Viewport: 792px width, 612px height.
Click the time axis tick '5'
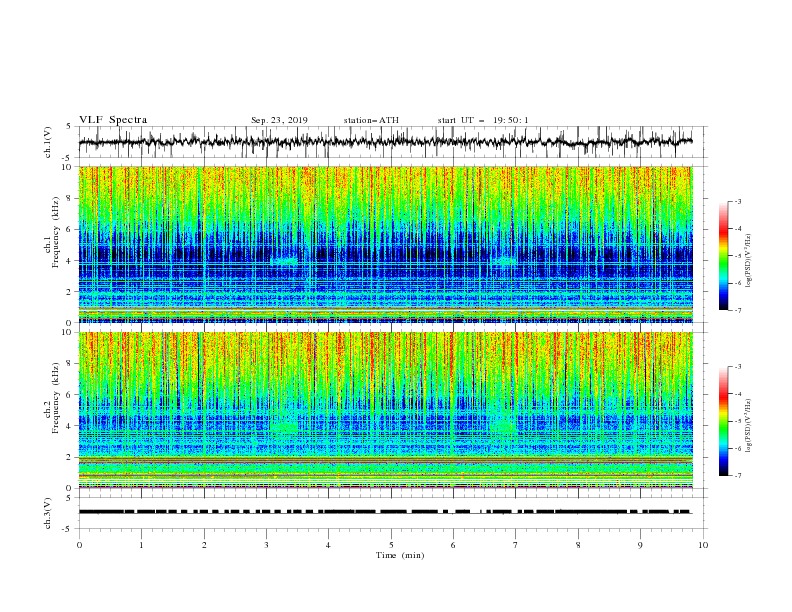(391, 545)
